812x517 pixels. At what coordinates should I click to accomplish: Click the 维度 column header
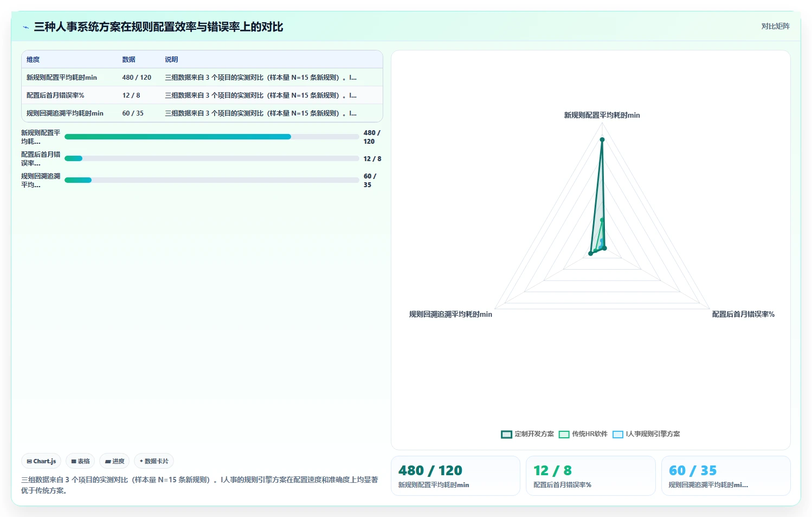pos(33,60)
